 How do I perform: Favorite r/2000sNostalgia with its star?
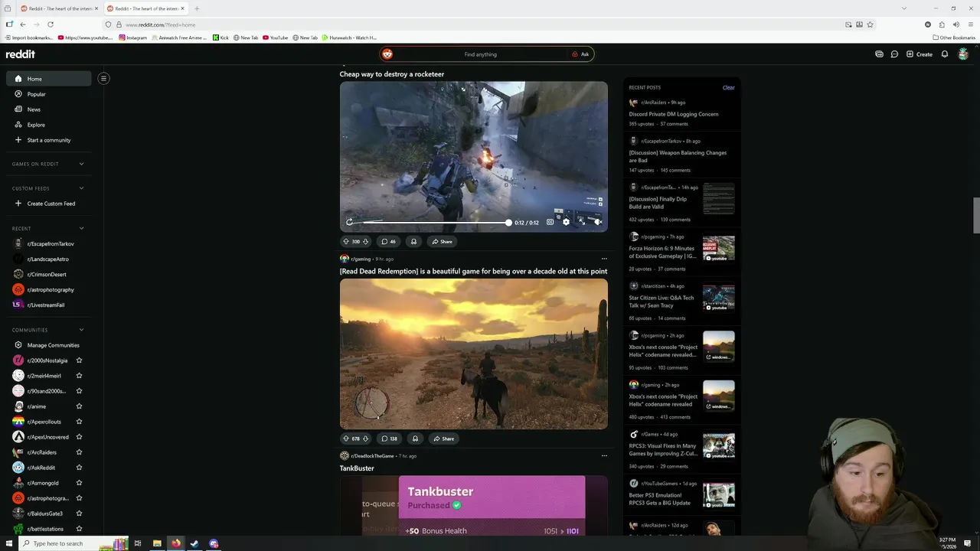tap(79, 360)
